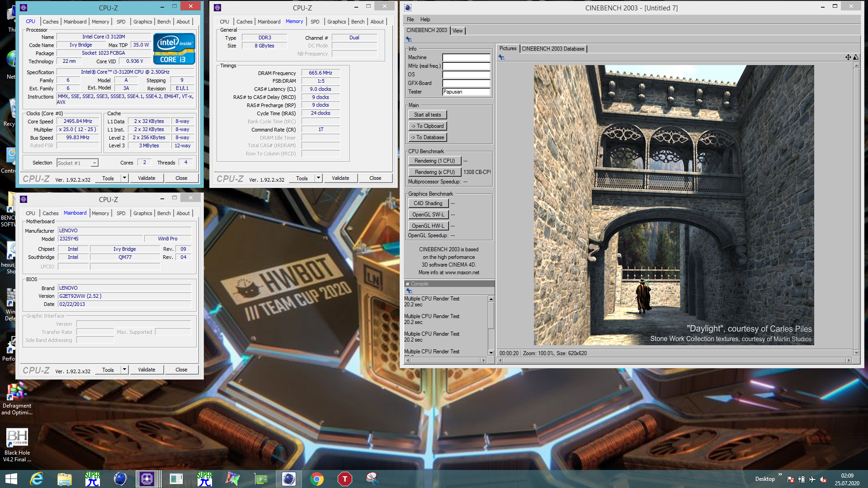868x488 pixels.
Task: Click the muted volume tray icon
Action: (823, 479)
